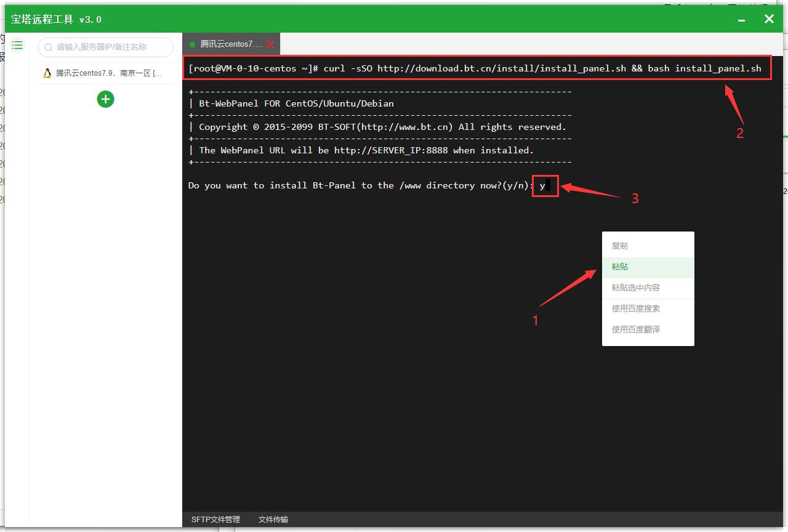788x532 pixels.
Task: Select 腾讯云centos7.9 南京一区 server entry
Action: tap(108, 73)
